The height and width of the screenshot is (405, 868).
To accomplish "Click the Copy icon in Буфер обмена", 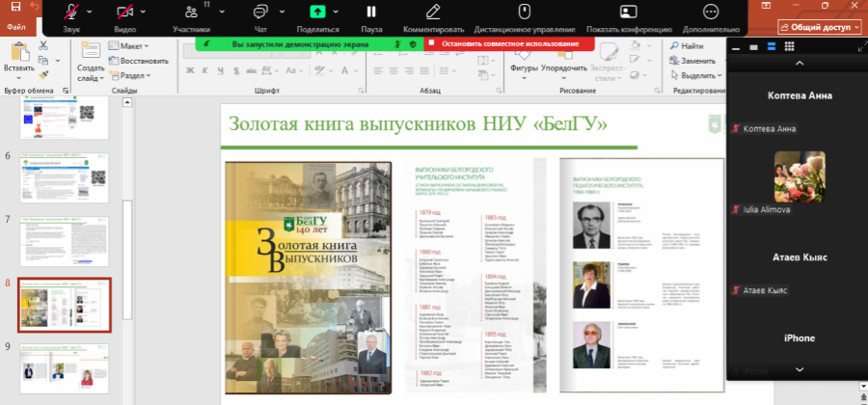I will coord(43,60).
